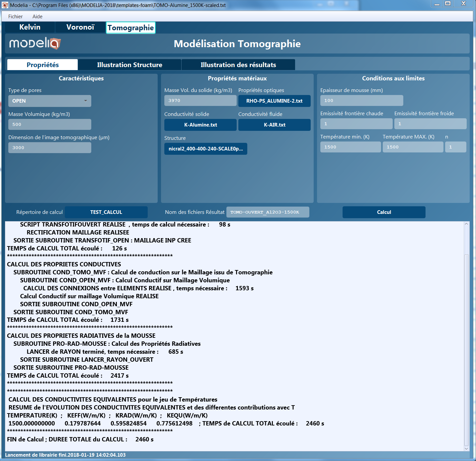Click the Modelia title bar app icon

[x=5, y=5]
